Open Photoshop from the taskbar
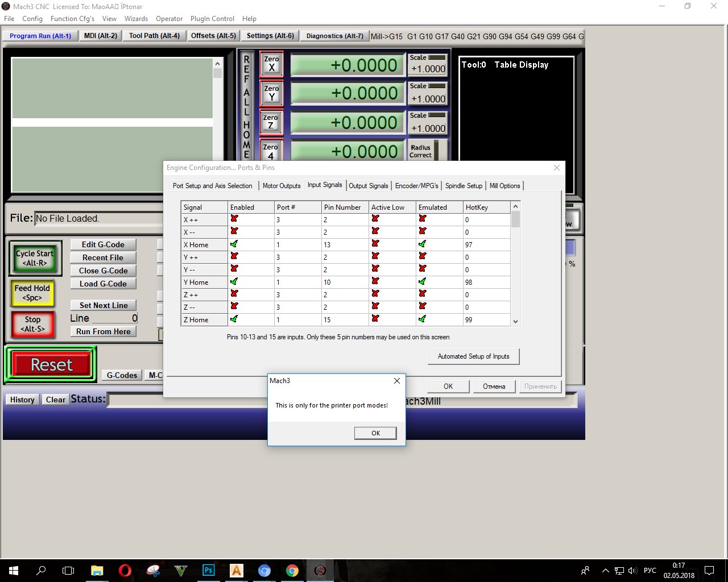This screenshot has height=582, width=728. (x=209, y=571)
